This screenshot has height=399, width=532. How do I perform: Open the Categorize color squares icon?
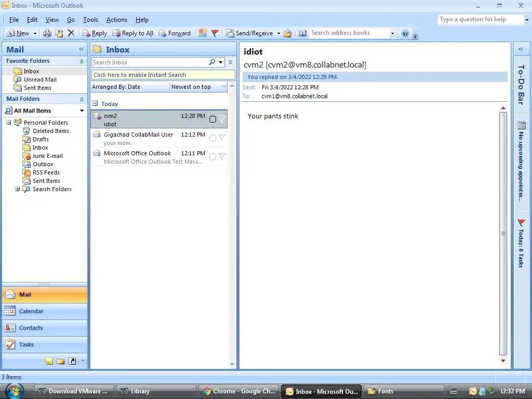pyautogui.click(x=203, y=33)
